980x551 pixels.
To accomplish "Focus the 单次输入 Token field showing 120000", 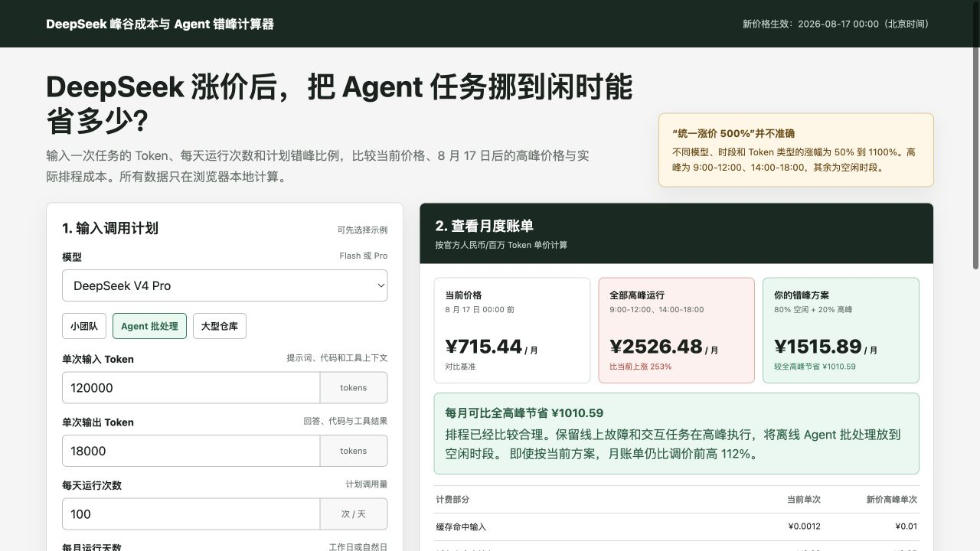I will [191, 388].
